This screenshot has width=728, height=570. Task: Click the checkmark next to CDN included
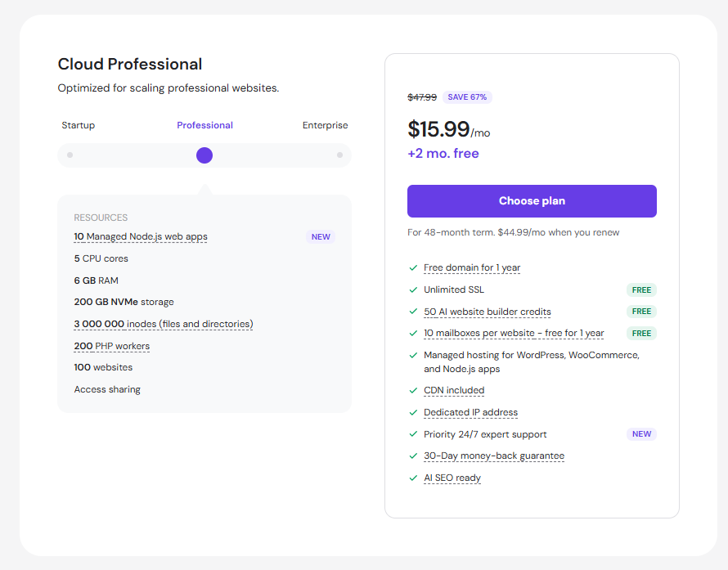[x=413, y=390]
